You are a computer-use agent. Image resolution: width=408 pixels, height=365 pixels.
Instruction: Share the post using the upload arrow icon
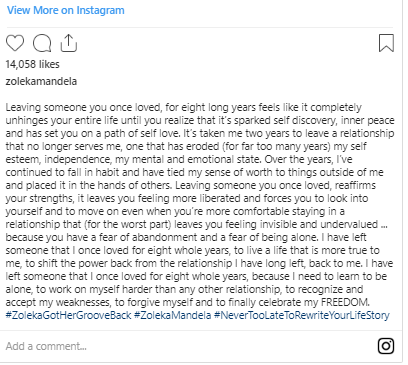coord(69,43)
